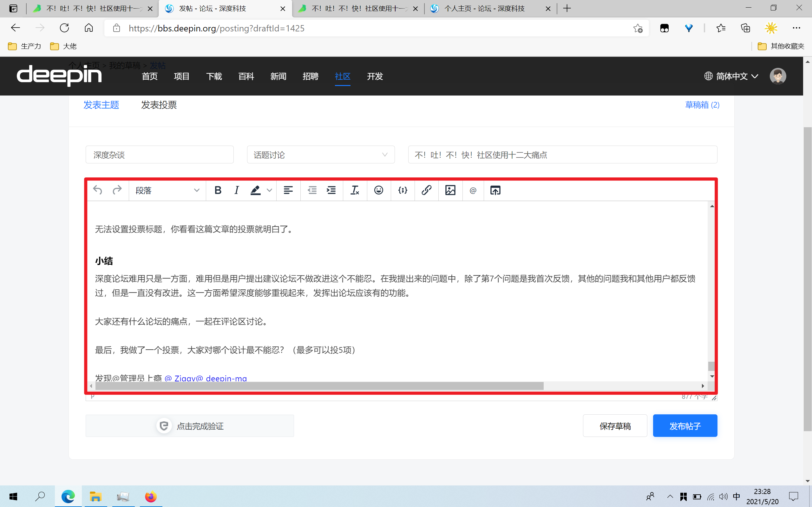
Task: Toggle bold formatting in the editor
Action: tap(218, 190)
